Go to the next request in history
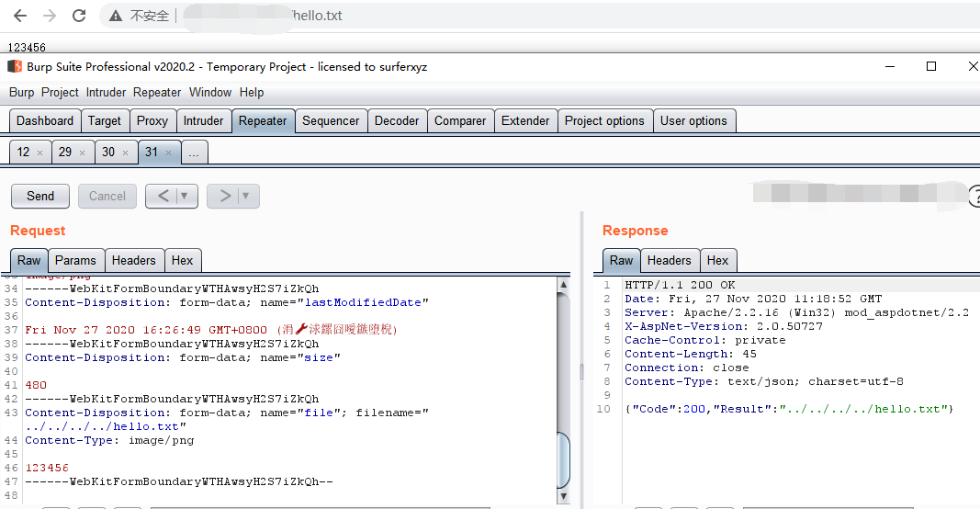The image size is (980, 509). pos(224,197)
